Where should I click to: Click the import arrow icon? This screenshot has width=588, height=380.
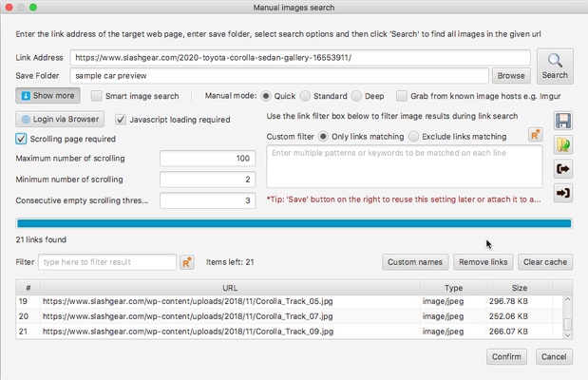(563, 193)
